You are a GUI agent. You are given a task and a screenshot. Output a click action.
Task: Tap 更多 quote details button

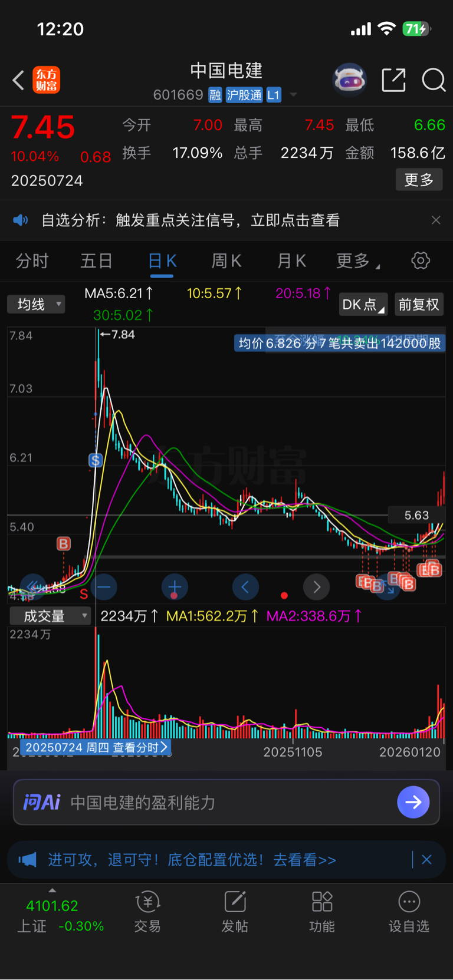[419, 180]
